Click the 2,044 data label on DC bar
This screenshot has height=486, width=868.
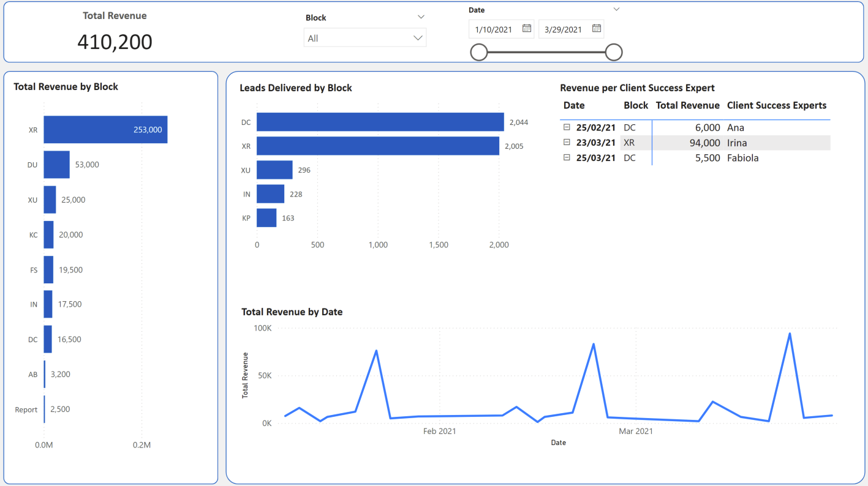(519, 122)
